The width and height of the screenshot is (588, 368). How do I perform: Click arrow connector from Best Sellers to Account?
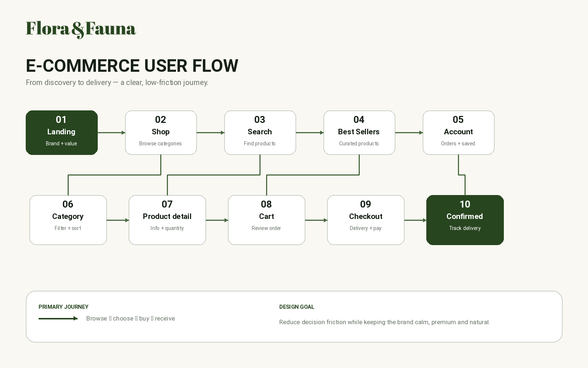tap(409, 132)
